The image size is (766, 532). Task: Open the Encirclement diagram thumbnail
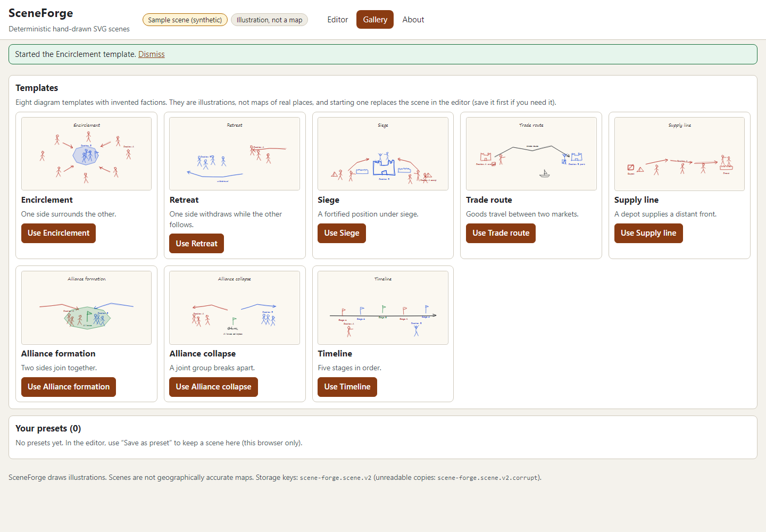87,154
